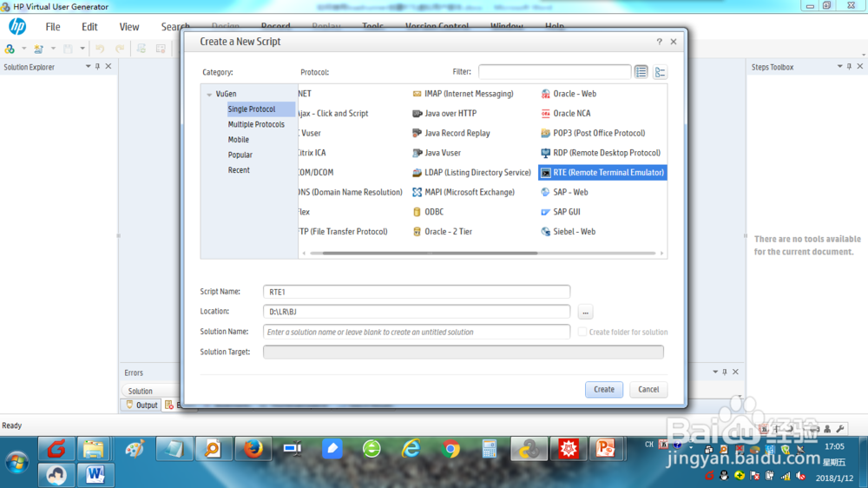
Task: Select SAP GUI protocol
Action: coord(560,212)
